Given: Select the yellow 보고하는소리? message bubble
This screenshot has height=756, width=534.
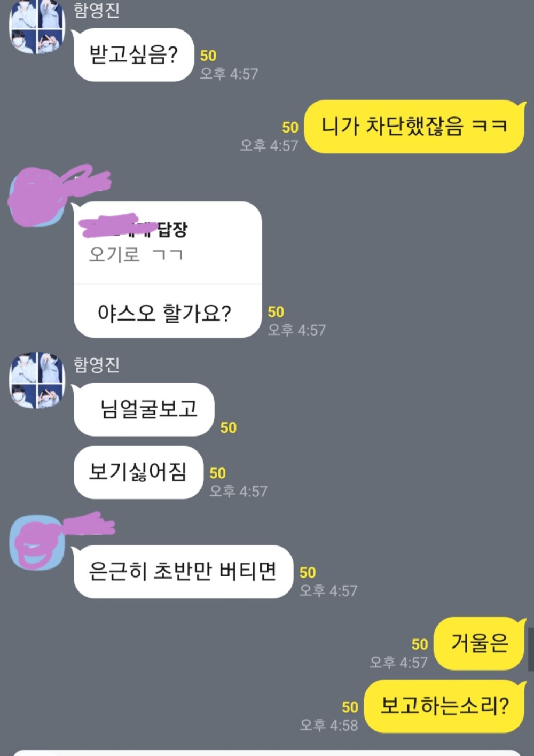Looking at the screenshot, I should click(x=444, y=706).
